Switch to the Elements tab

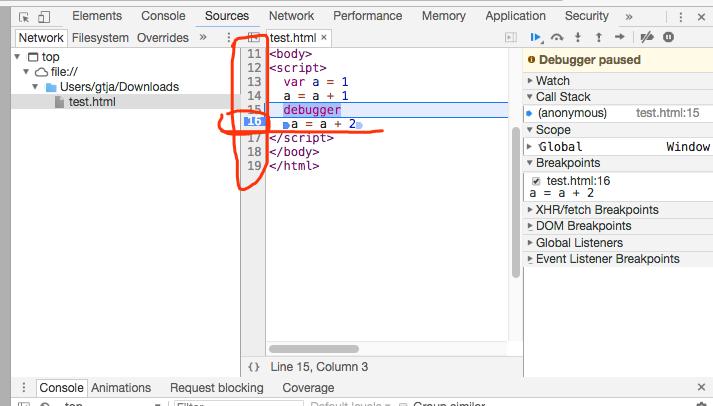coord(97,16)
